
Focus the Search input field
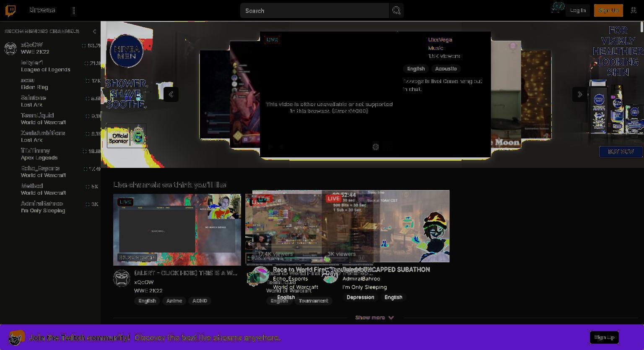314,10
